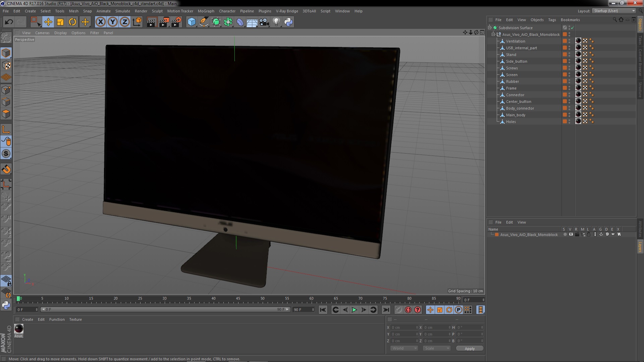Toggle Subdivision Surface enable checkmark
644x362 pixels.
(x=573, y=28)
